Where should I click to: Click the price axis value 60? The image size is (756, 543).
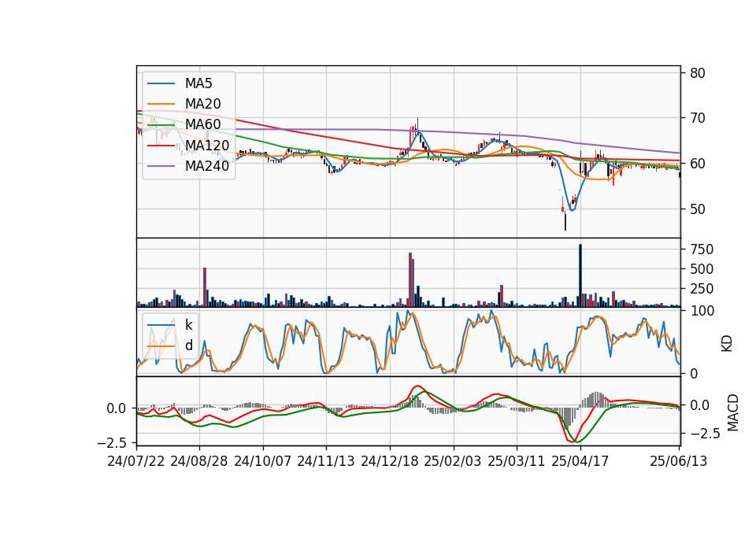tap(698, 164)
